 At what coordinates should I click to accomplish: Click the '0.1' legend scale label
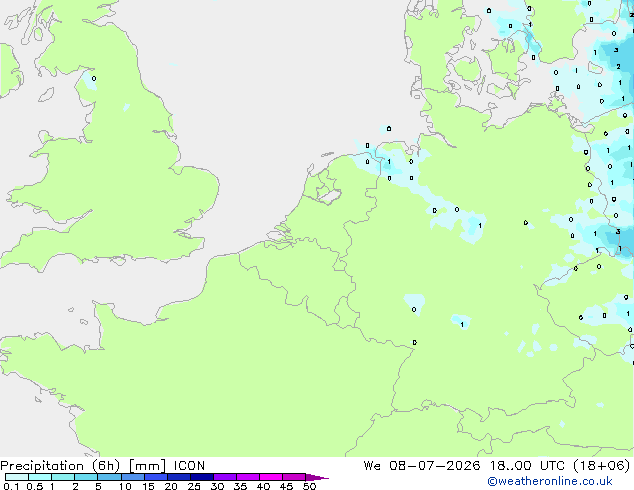(x=11, y=486)
